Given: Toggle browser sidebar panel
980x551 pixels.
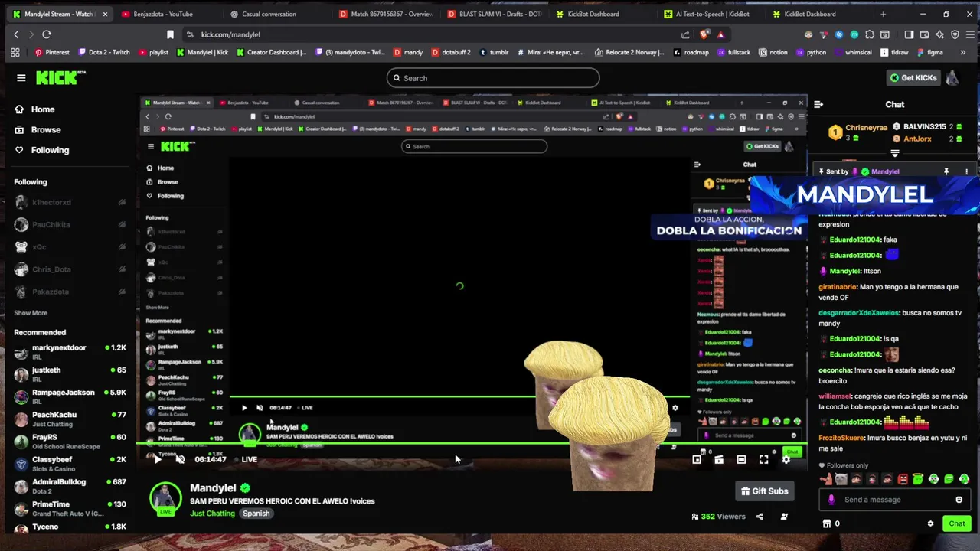Looking at the screenshot, I should point(909,34).
